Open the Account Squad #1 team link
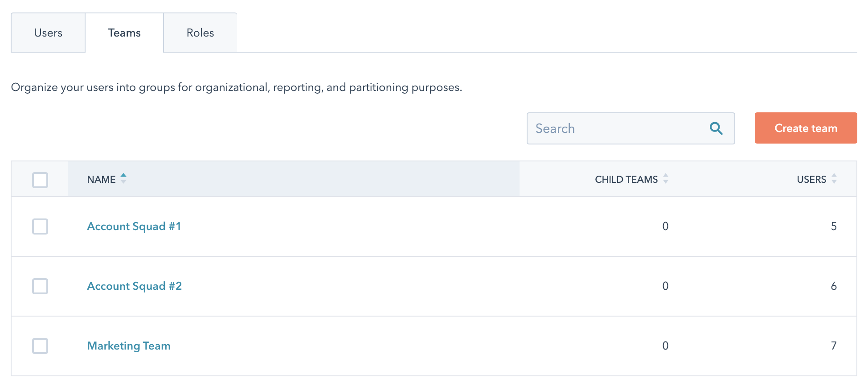The width and height of the screenshot is (868, 387). point(134,226)
